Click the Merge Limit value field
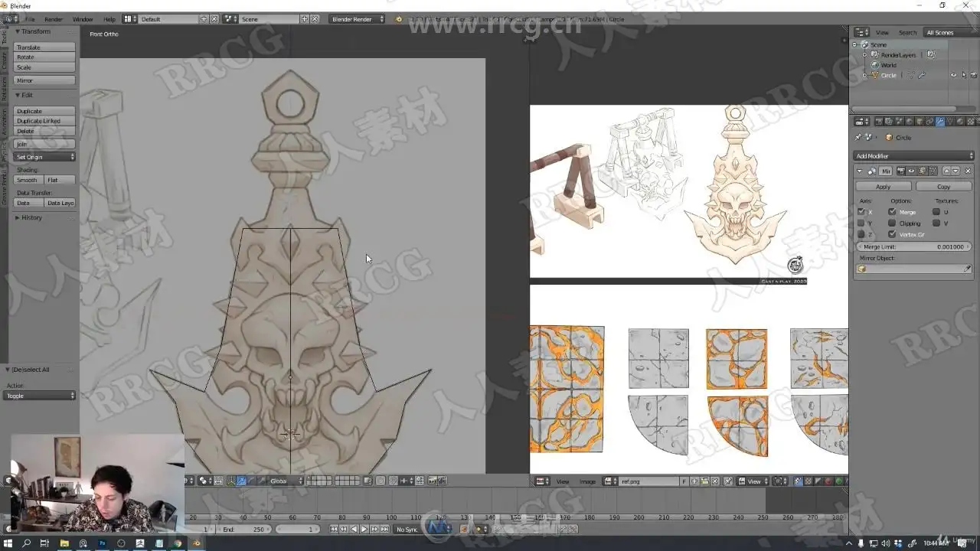Image resolution: width=980 pixels, height=551 pixels. click(913, 247)
